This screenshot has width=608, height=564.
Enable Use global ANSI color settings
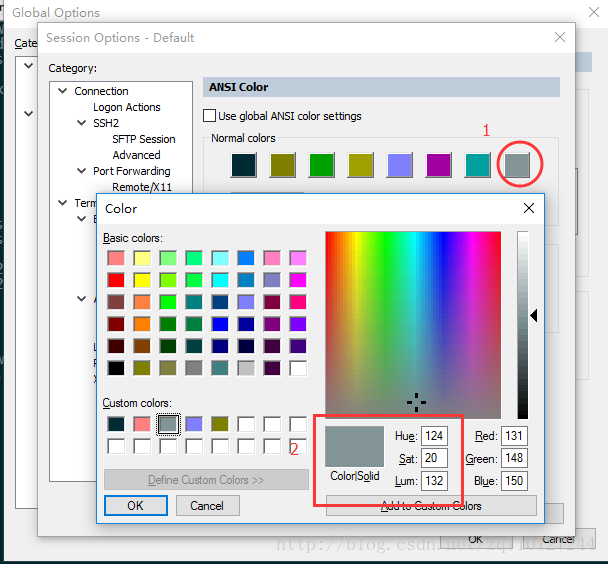click(209, 116)
